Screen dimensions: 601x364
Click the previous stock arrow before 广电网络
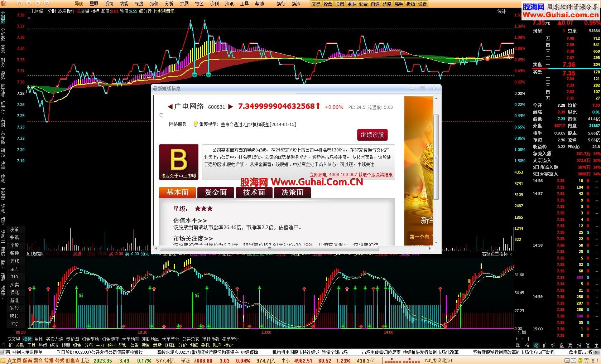click(170, 107)
